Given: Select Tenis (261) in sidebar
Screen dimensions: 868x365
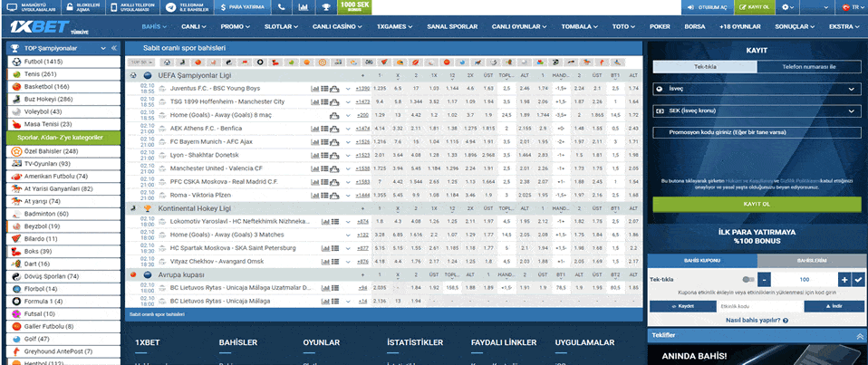Looking at the screenshot, I should tap(64, 74).
